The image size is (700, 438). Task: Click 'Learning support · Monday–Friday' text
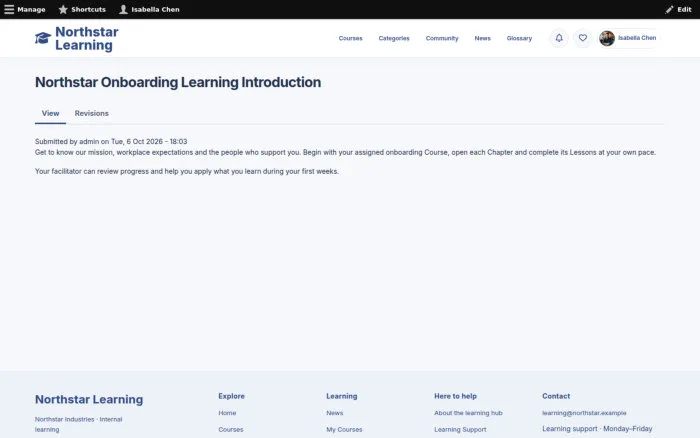pyautogui.click(x=597, y=429)
